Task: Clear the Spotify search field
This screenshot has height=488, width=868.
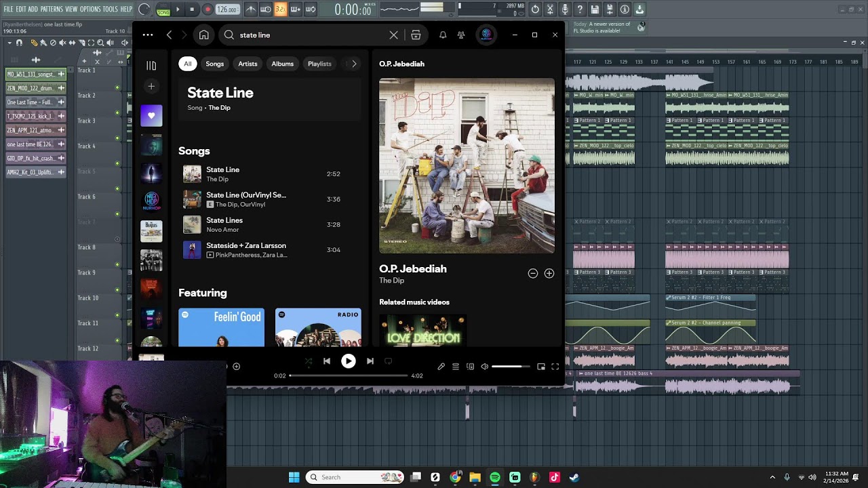Action: click(394, 35)
